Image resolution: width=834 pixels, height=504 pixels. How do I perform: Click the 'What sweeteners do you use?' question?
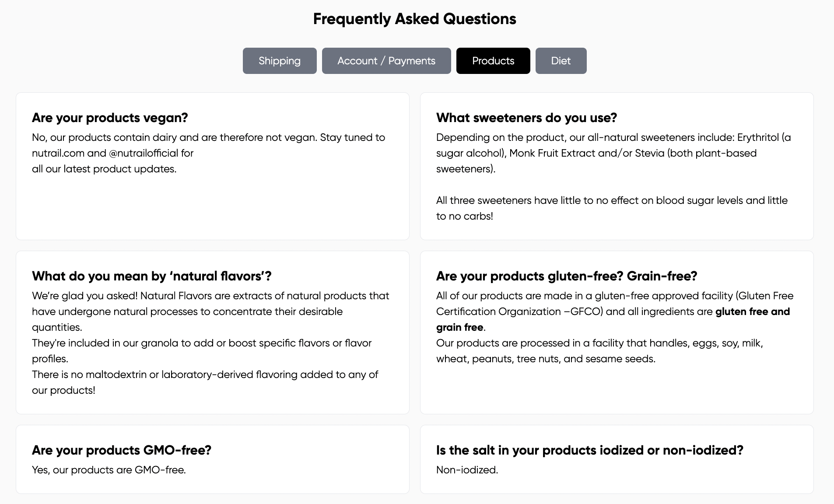[x=526, y=118]
